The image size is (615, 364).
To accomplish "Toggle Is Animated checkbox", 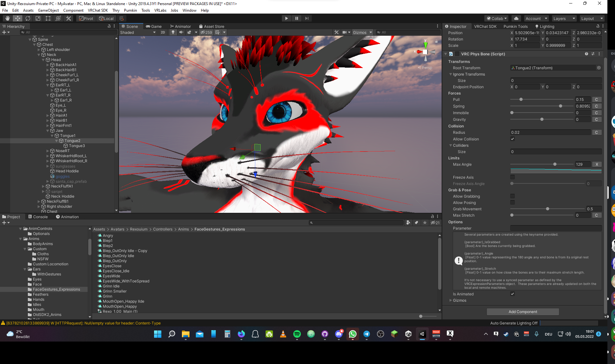I will pos(512,294).
